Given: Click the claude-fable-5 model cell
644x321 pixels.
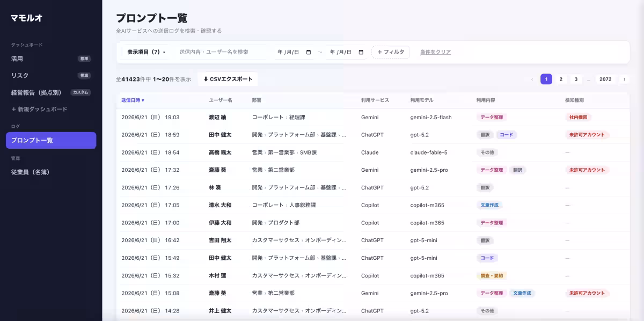Looking at the screenshot, I should coord(429,152).
